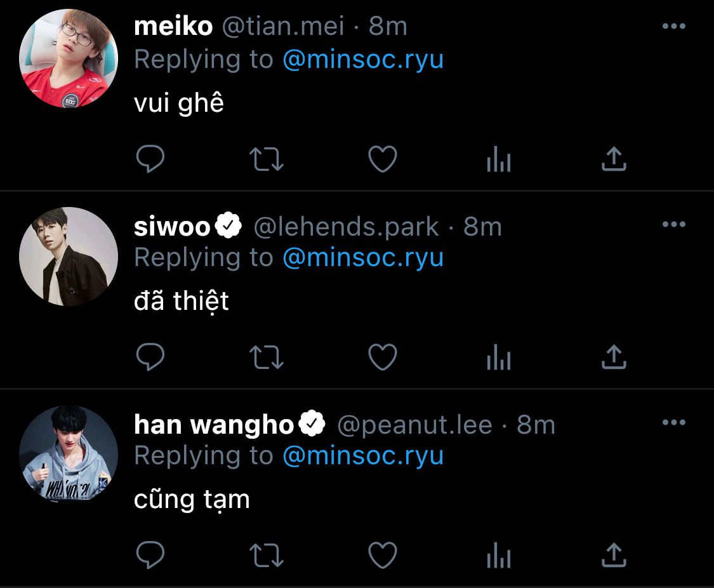Open more options on han wangho's tweet
The width and height of the screenshot is (714, 588).
coord(674,422)
